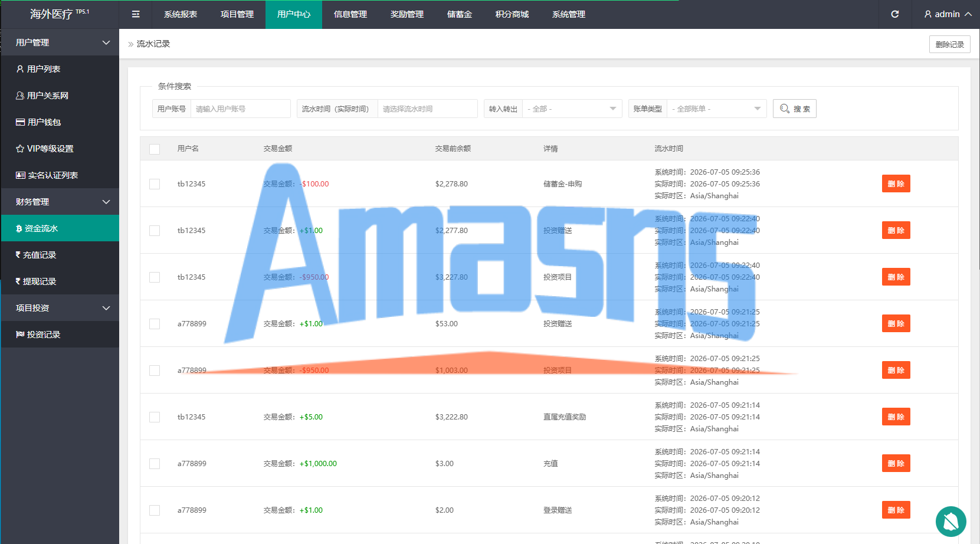Click the 流水时间 date picker field
This screenshot has width=980, height=544.
point(427,109)
